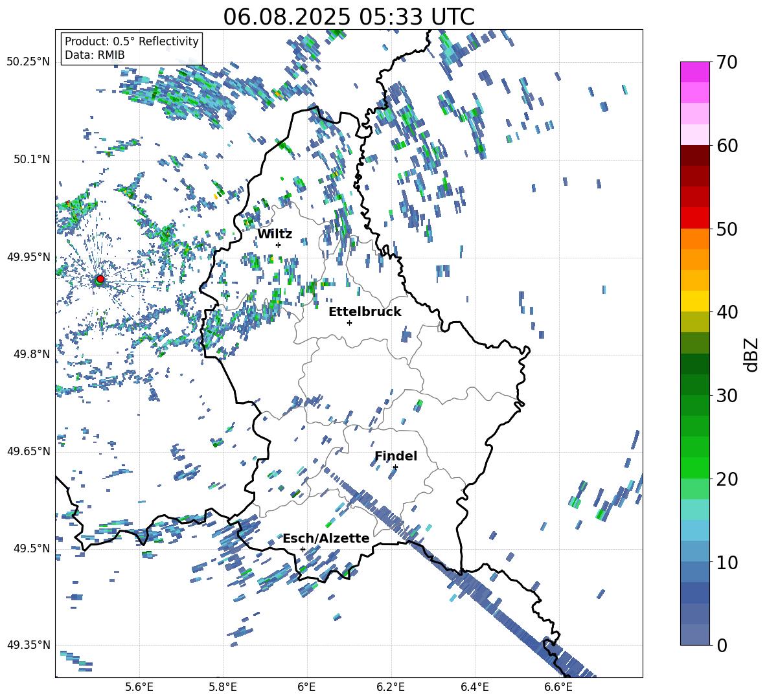
Task: Click the 49.8°N latitude label
Action: click(32, 354)
